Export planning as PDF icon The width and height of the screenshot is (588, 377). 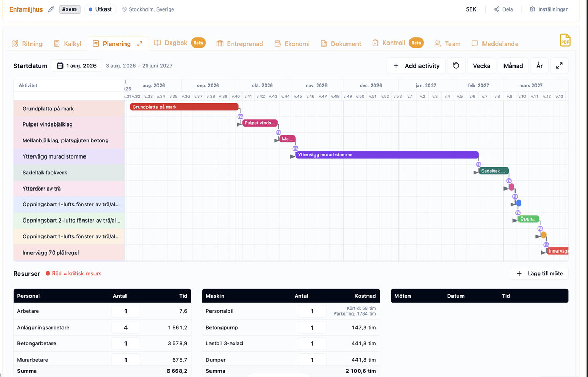coord(565,40)
